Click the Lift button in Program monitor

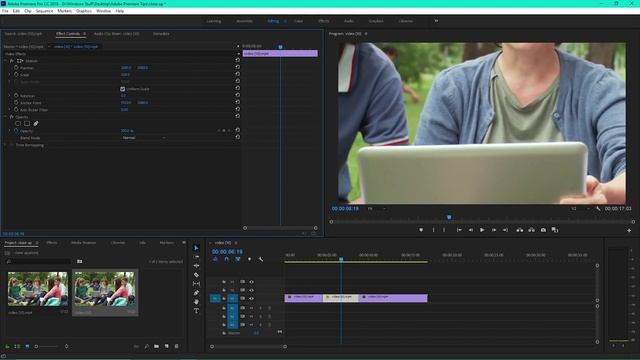coord(519,230)
